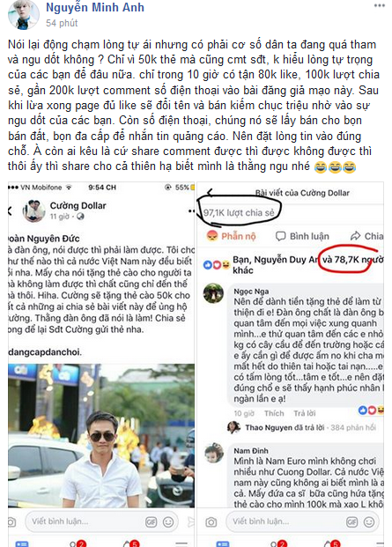Open the 54 phút timestamp link

62,23
